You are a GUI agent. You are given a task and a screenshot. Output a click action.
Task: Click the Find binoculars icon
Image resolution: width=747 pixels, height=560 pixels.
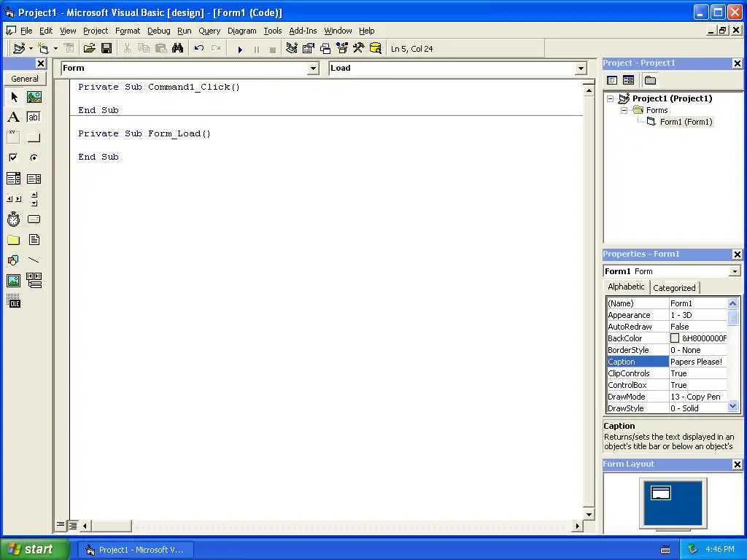click(178, 49)
